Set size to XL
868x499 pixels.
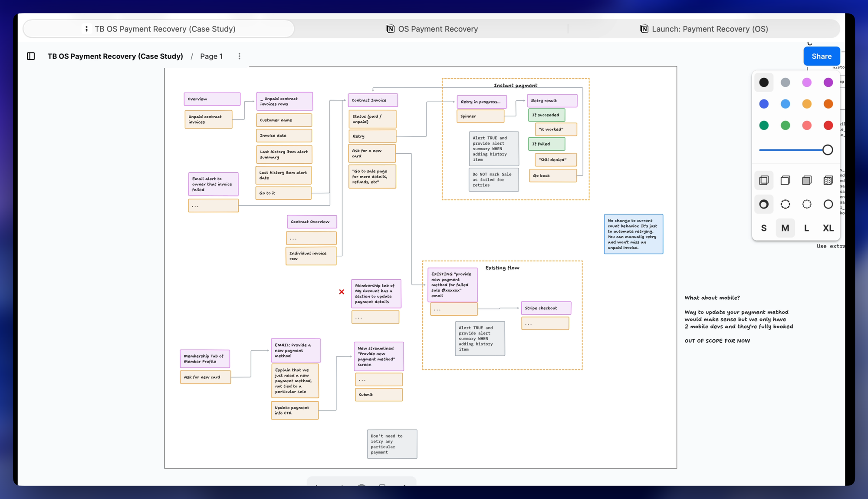[828, 228]
